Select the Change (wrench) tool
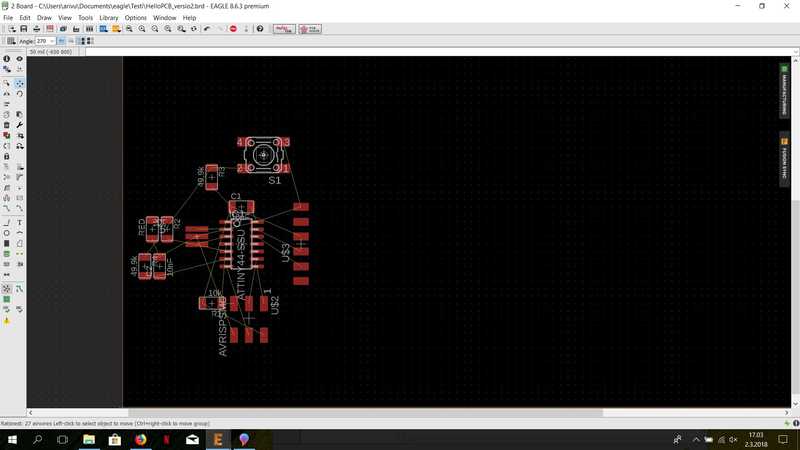The width and height of the screenshot is (800, 450). tap(19, 125)
